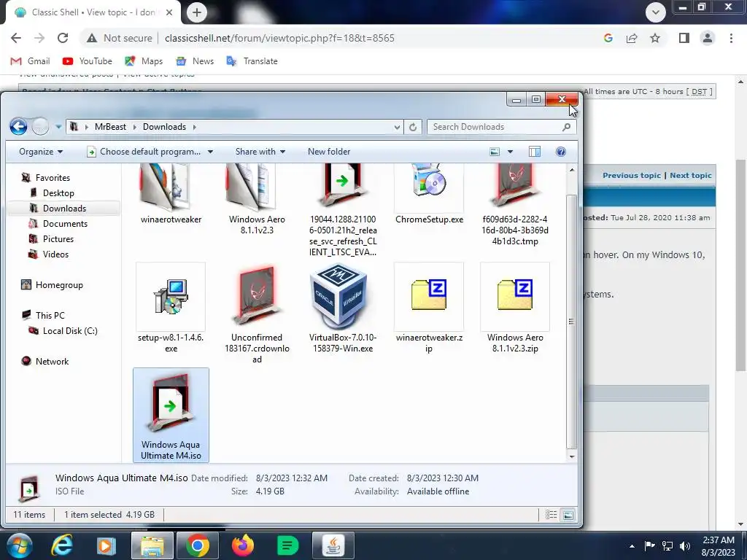Screen dimensions: 747x560
Task: Open Firefox from taskbar
Action: (242, 545)
